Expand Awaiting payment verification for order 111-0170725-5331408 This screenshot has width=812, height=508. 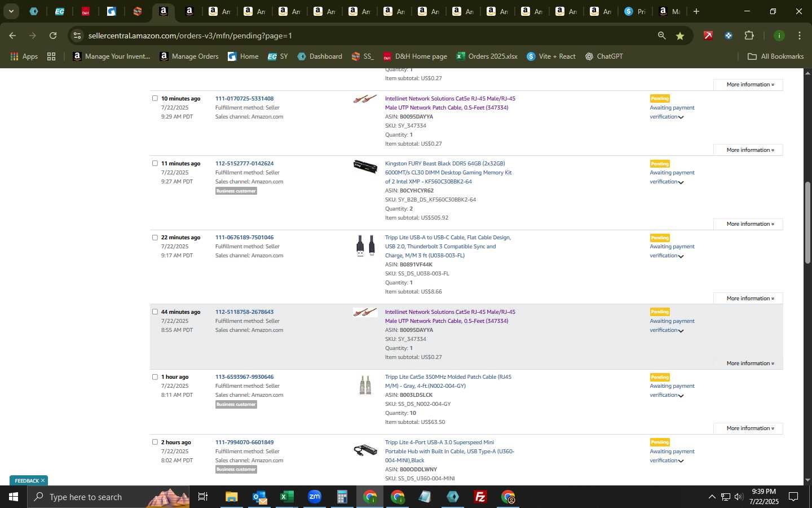(672, 112)
